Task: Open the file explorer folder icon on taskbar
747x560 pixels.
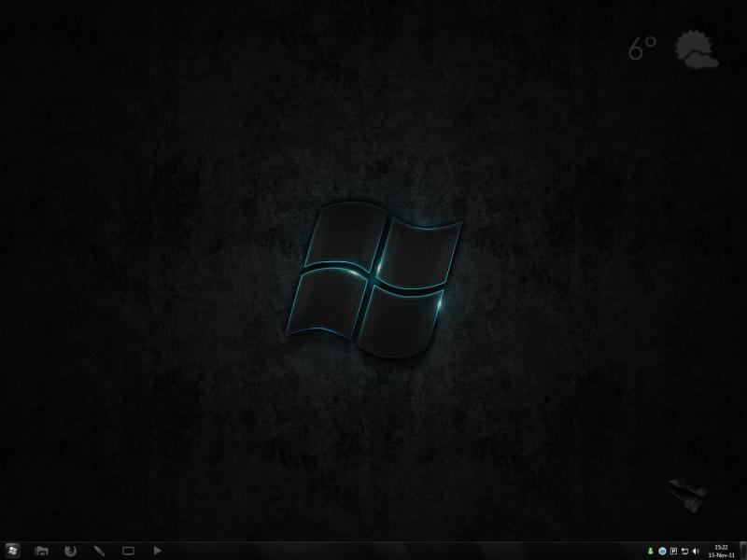Action: coord(41,551)
